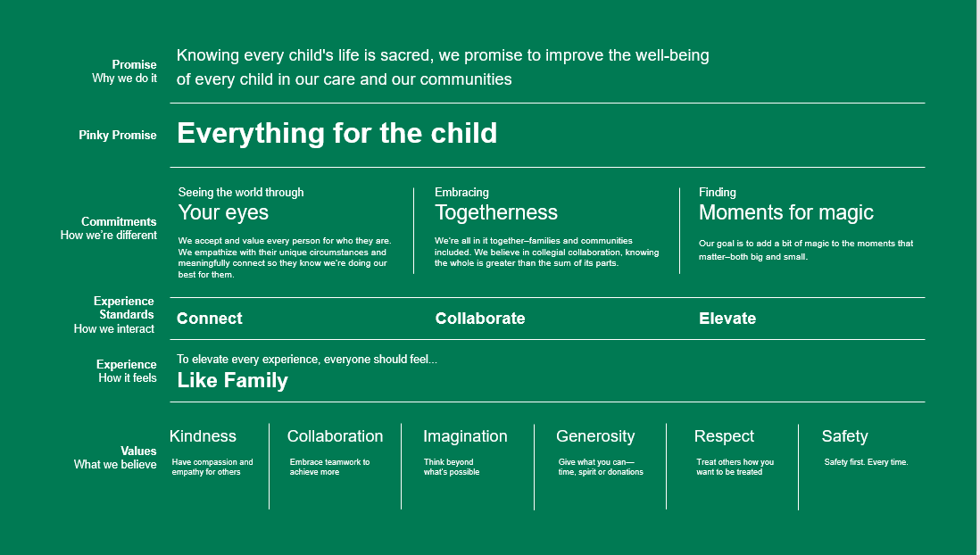
Task: Click the Elevate experience standard
Action: (727, 319)
